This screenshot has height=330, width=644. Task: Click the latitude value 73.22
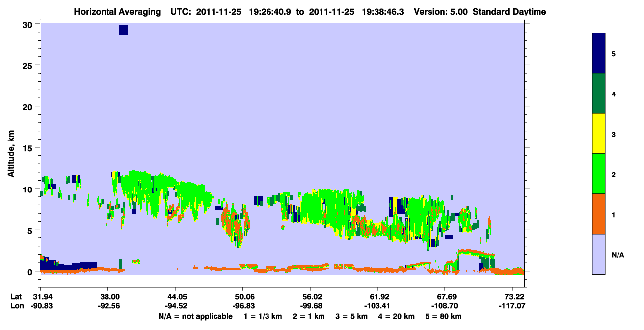point(511,297)
